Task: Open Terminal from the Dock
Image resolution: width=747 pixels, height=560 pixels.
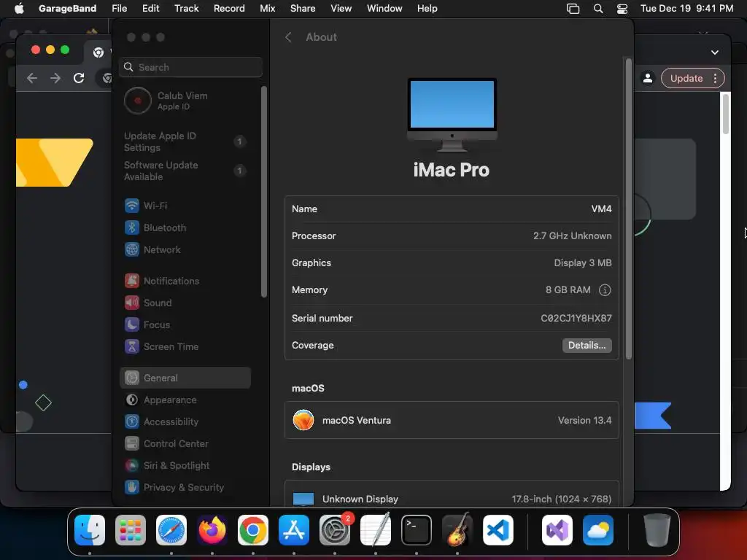Action: click(417, 530)
